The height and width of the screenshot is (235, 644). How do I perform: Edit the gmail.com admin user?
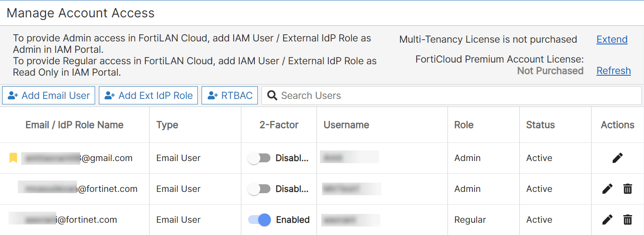coord(617,158)
